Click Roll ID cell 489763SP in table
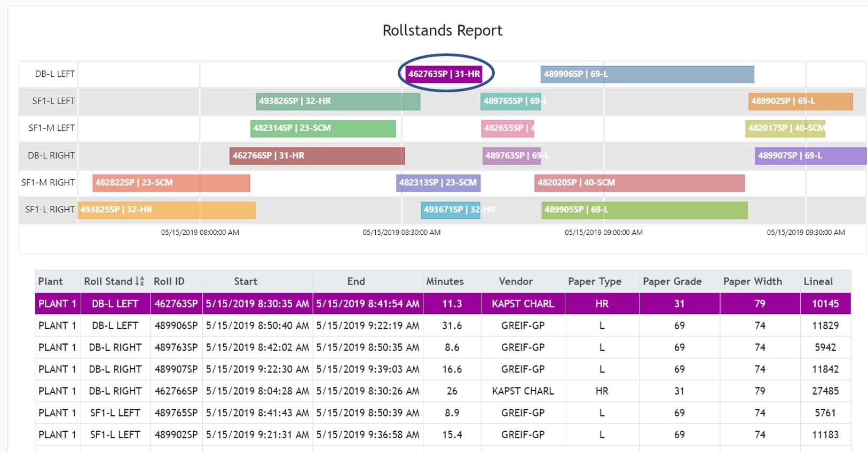The image size is (868, 452). pos(176,347)
